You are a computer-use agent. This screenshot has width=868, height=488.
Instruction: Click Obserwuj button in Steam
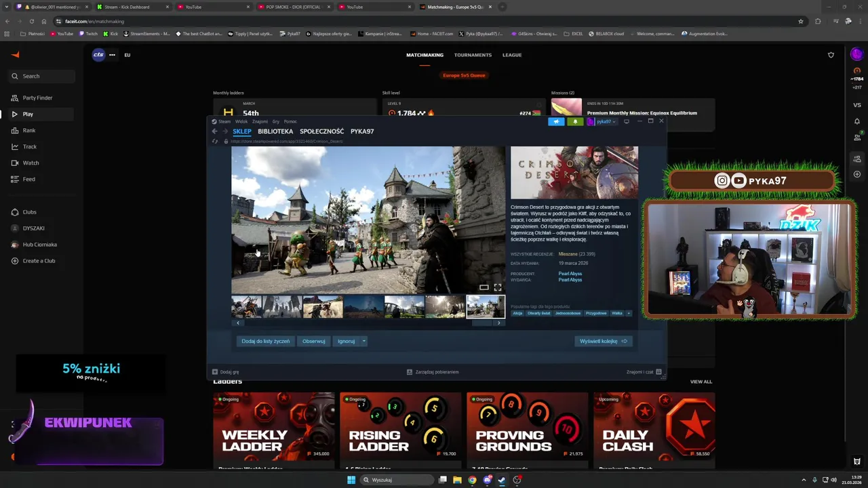pyautogui.click(x=314, y=341)
